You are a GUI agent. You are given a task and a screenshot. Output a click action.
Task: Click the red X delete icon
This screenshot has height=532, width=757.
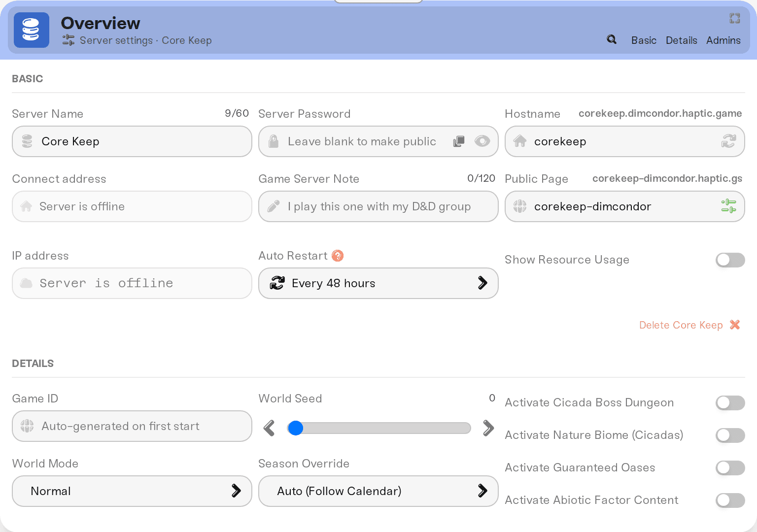tap(735, 325)
